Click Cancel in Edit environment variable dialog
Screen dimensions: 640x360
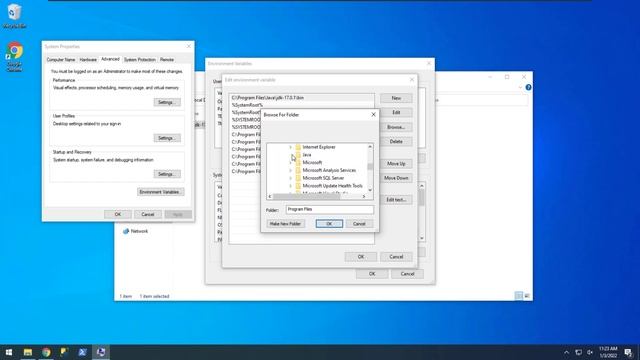pos(396,257)
